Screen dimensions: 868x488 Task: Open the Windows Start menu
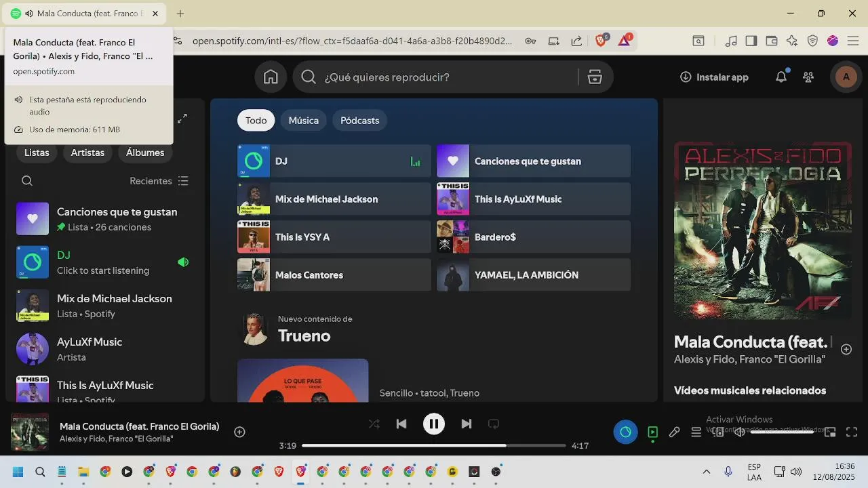(18, 472)
